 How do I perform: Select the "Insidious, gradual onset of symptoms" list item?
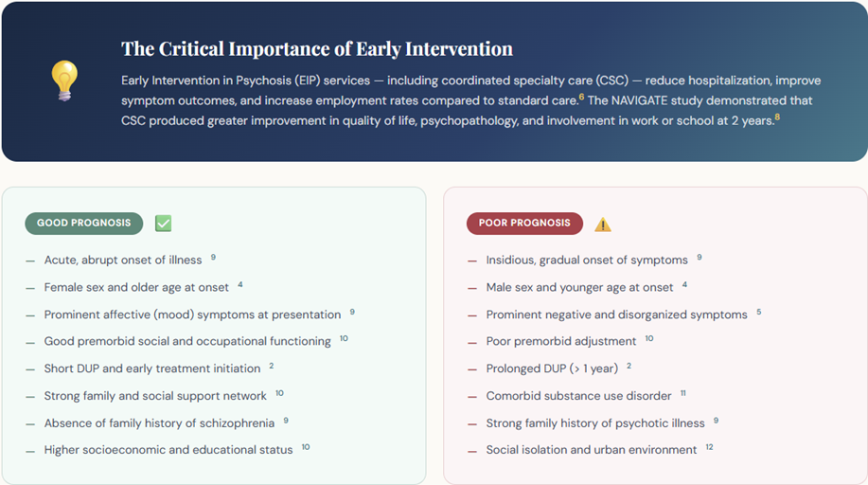point(587,260)
